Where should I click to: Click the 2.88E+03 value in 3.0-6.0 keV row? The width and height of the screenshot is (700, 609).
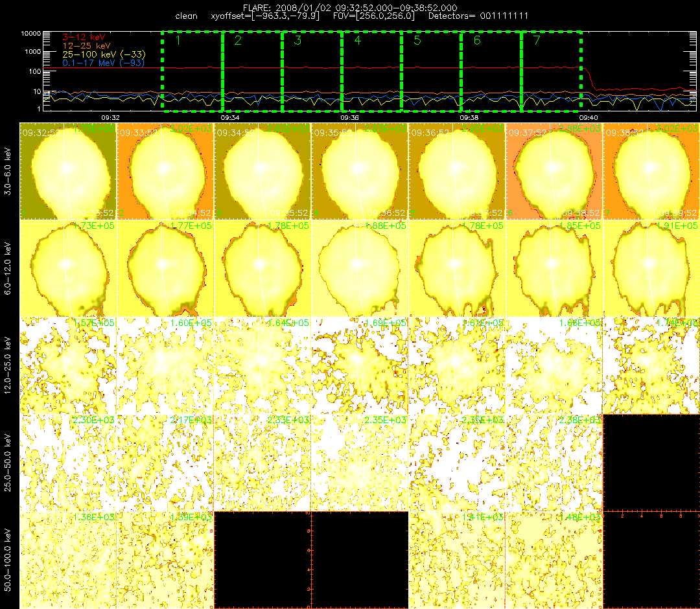click(580, 128)
